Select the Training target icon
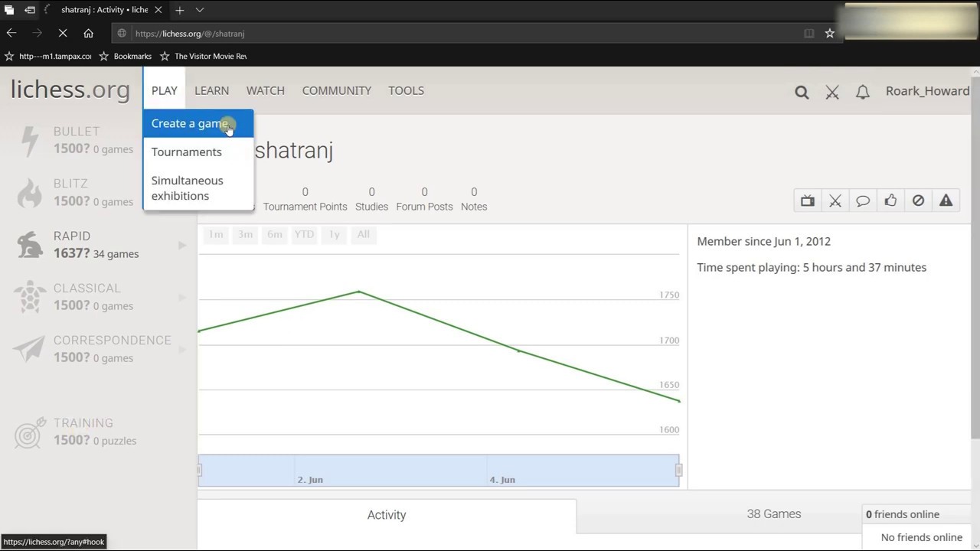Screen dimensions: 980x551 click(x=29, y=433)
